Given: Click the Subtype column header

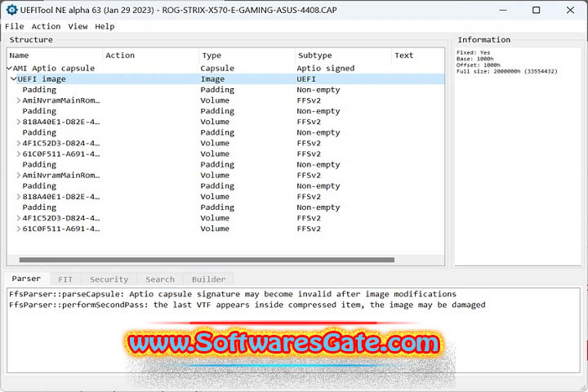Looking at the screenshot, I should tap(343, 56).
